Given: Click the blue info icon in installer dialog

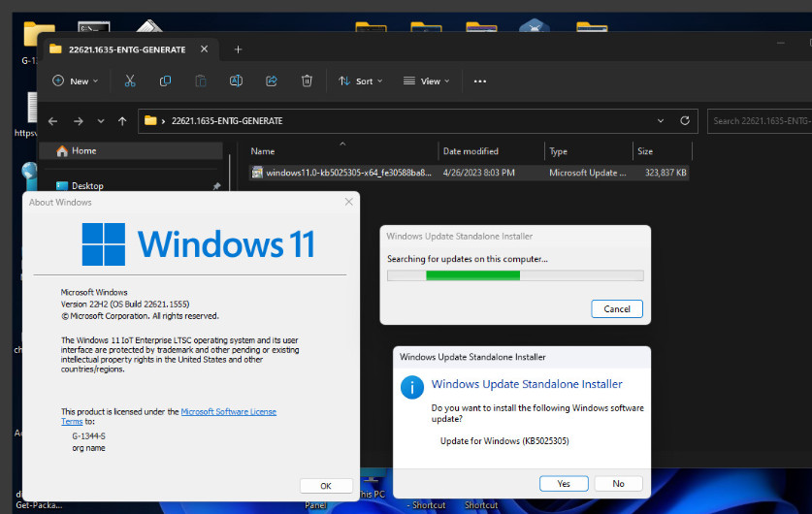Looking at the screenshot, I should click(412, 387).
